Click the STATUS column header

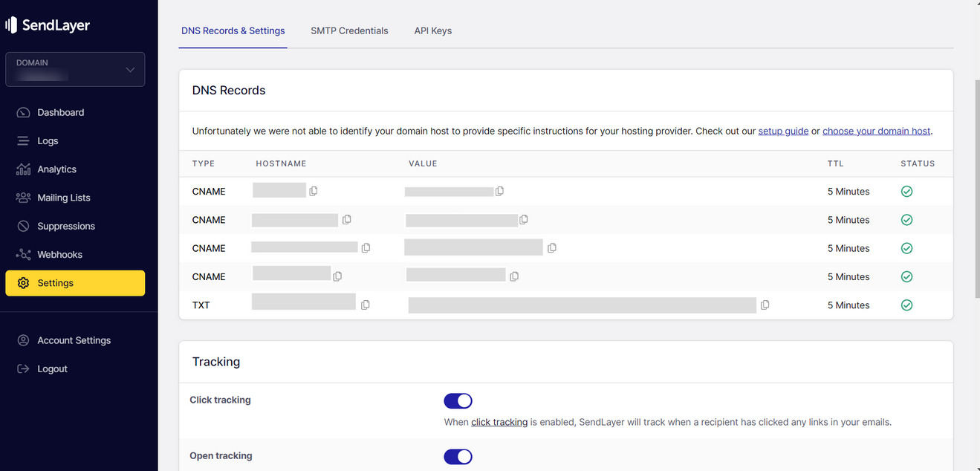(918, 163)
